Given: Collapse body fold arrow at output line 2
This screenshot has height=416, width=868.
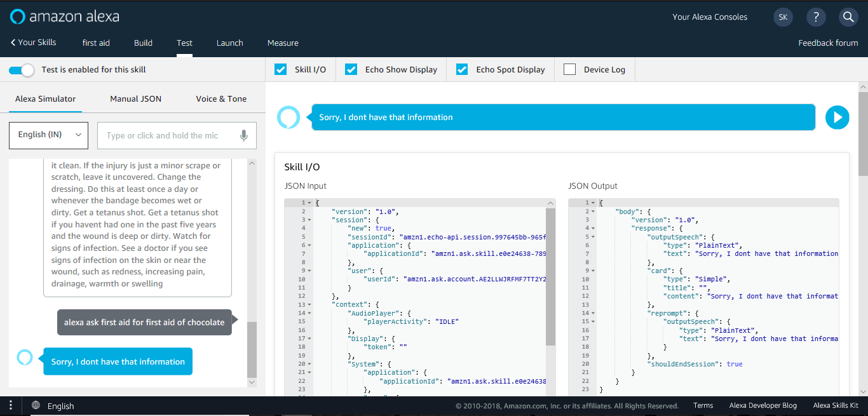Looking at the screenshot, I should click(594, 211).
